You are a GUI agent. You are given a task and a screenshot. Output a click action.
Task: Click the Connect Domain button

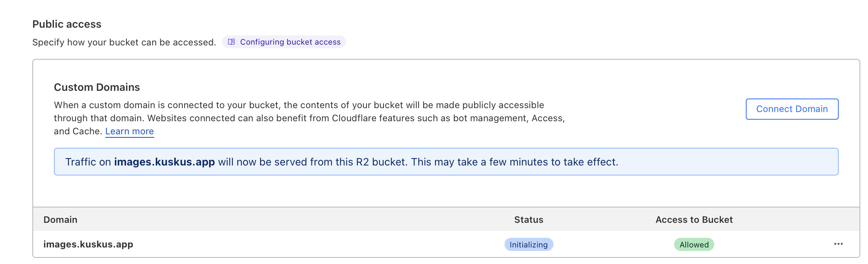pyautogui.click(x=792, y=109)
